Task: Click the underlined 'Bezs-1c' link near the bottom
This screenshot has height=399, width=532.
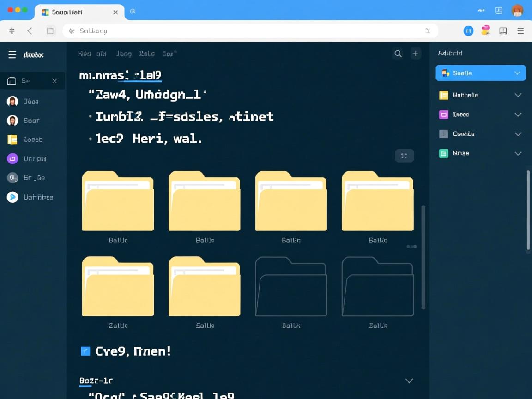Action: [x=96, y=381]
